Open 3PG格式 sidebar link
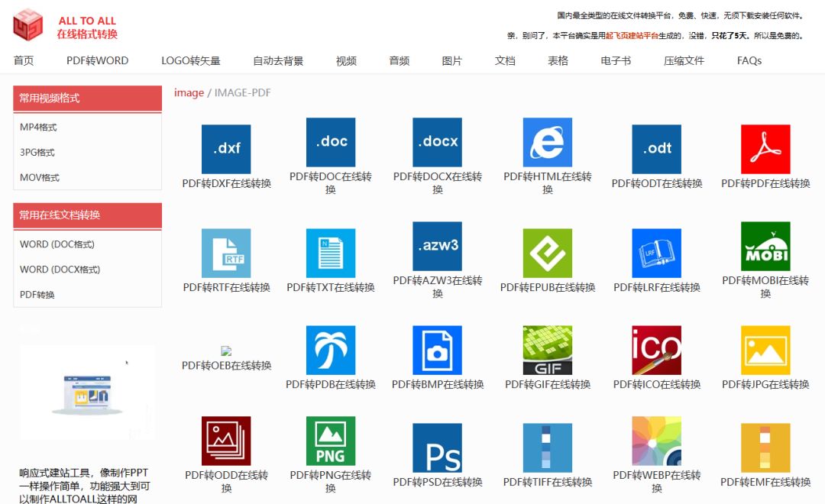Image resolution: width=825 pixels, height=504 pixels. 37,152
